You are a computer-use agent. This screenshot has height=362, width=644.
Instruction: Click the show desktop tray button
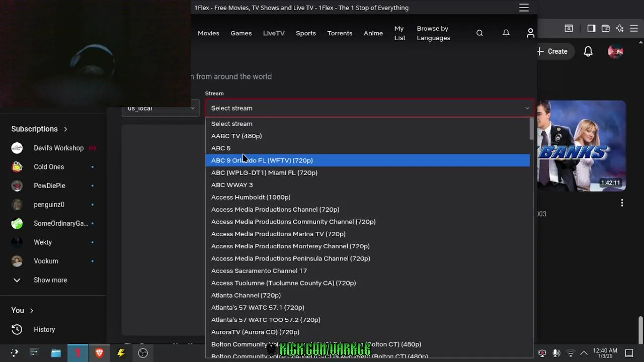629,353
